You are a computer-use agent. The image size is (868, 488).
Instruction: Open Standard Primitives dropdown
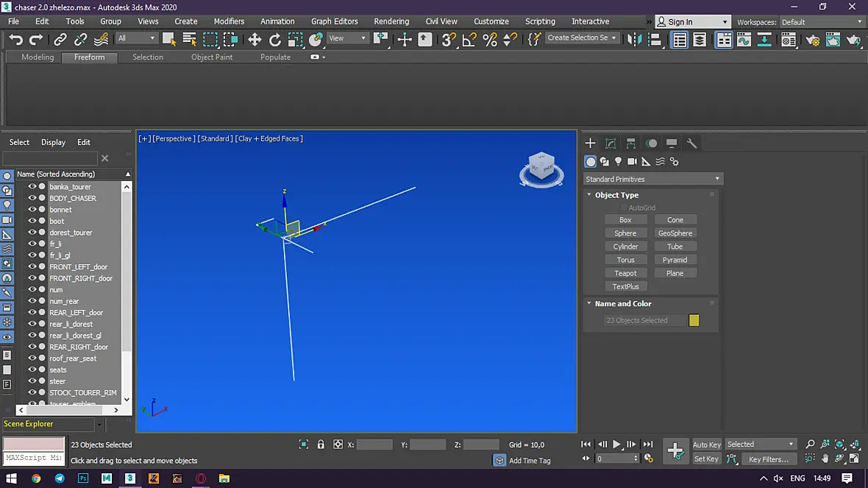point(653,179)
